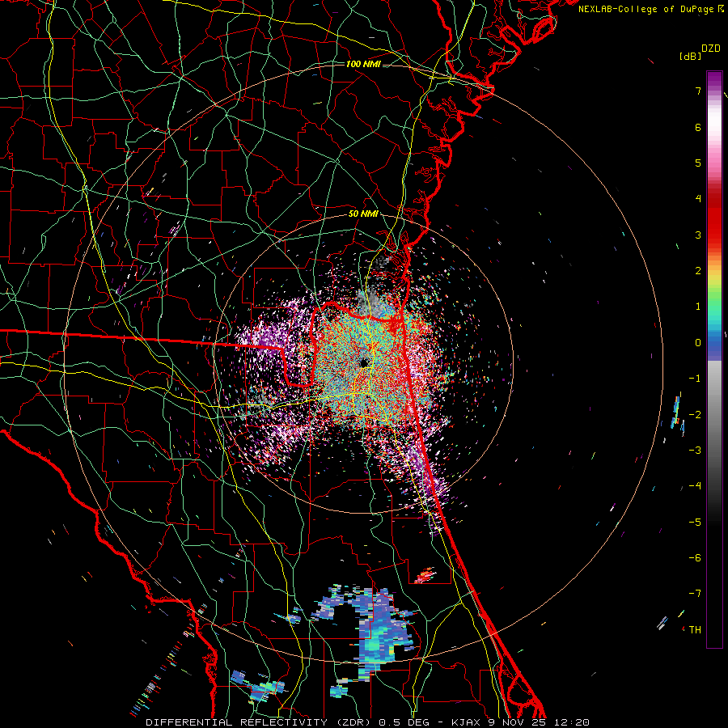Image resolution: width=728 pixels, height=728 pixels.
Task: Select the "-3" tick on the color scale
Action: 695,451
